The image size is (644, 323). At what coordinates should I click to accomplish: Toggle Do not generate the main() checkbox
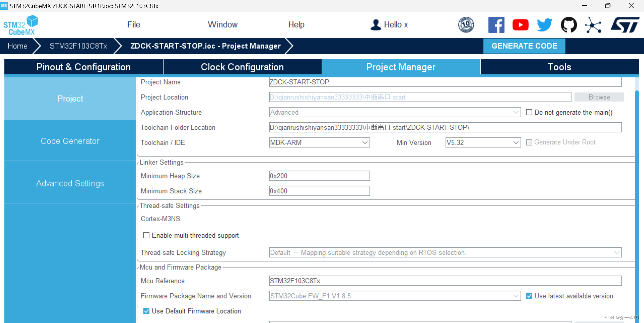pyautogui.click(x=529, y=112)
